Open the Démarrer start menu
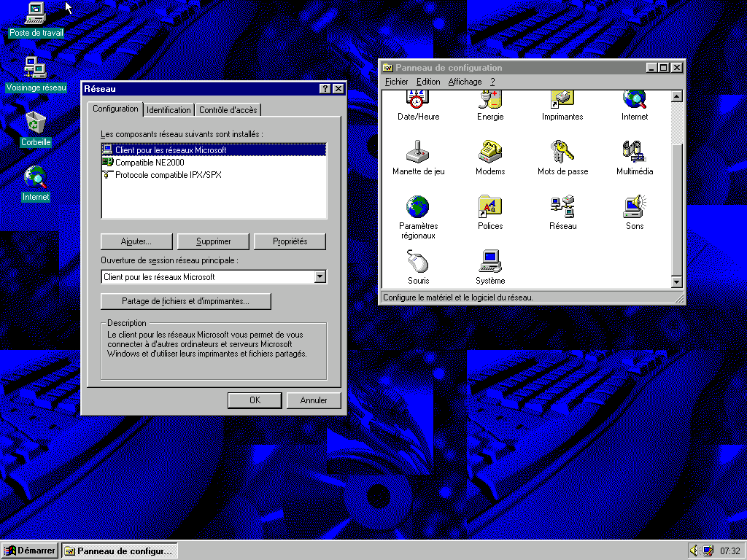This screenshot has width=747, height=560. (x=29, y=551)
